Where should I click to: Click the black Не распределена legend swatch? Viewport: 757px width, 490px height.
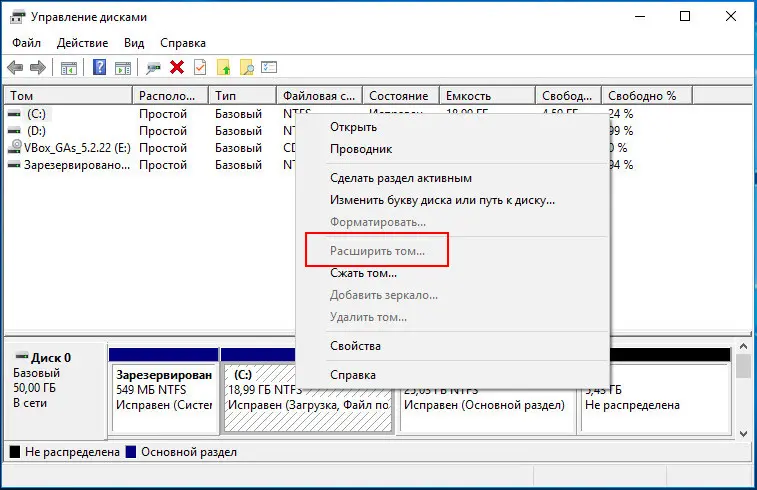click(x=15, y=452)
